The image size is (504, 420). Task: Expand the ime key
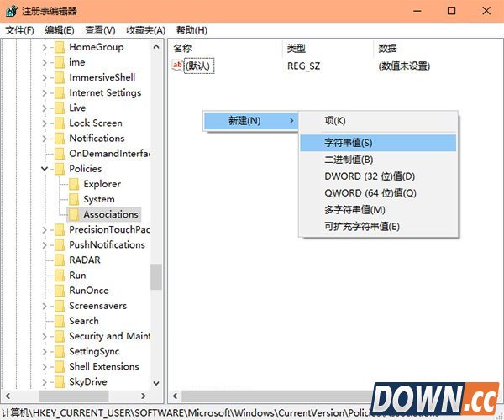pos(45,63)
